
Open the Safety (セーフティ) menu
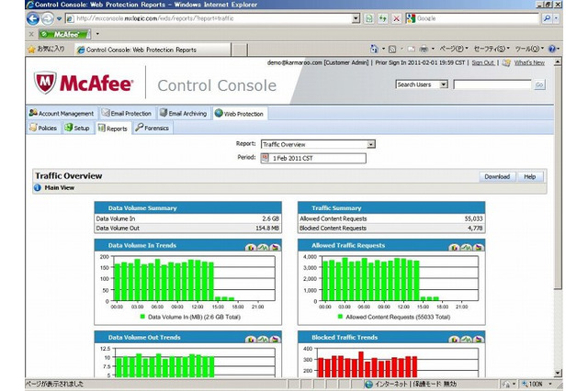[x=492, y=49]
